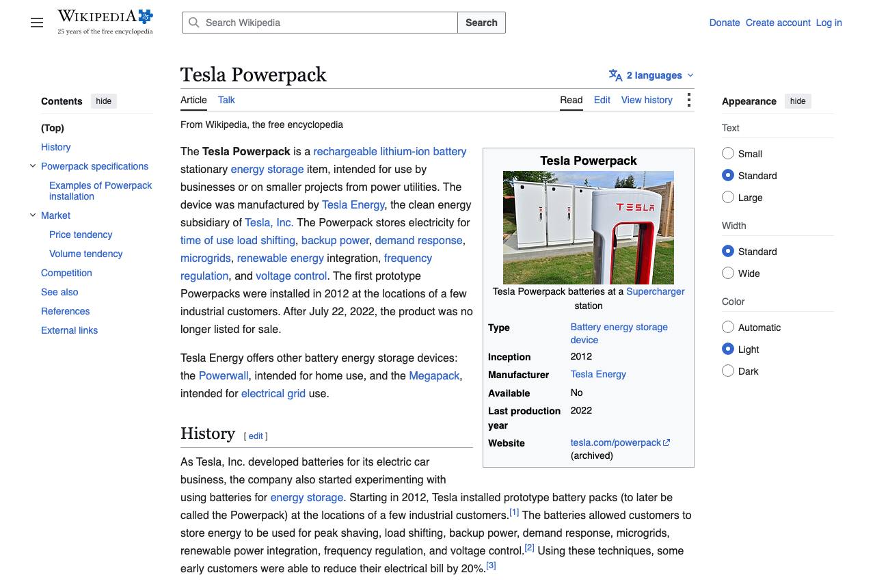Hide the Appearance panel
Screen dimensions: 875x588
[x=798, y=101]
